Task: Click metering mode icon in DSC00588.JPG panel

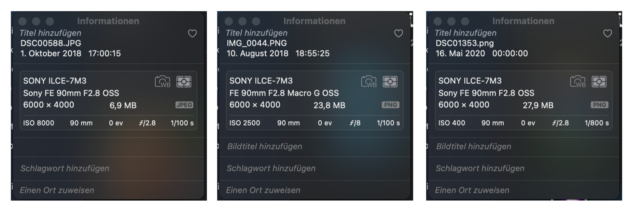Action: 184,82
